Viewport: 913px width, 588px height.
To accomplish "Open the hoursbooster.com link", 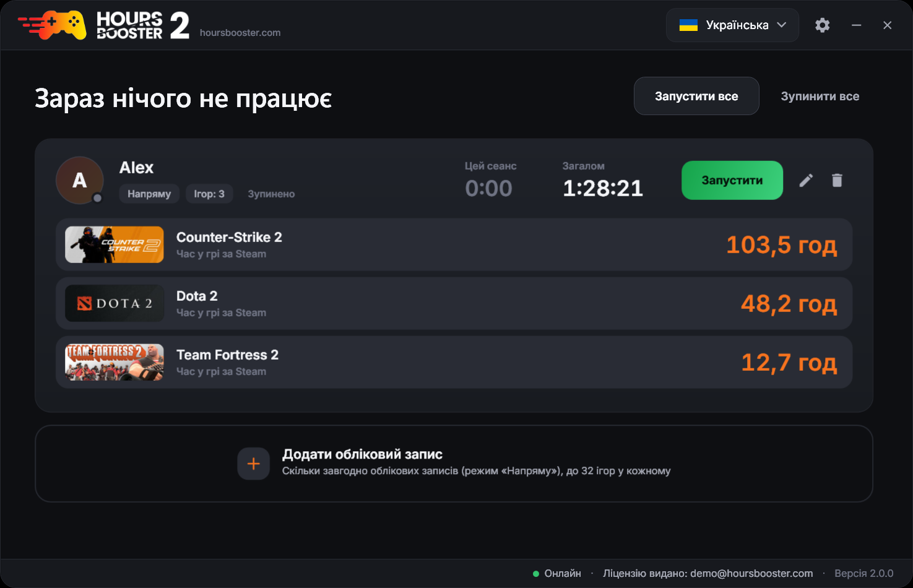I will click(x=240, y=33).
